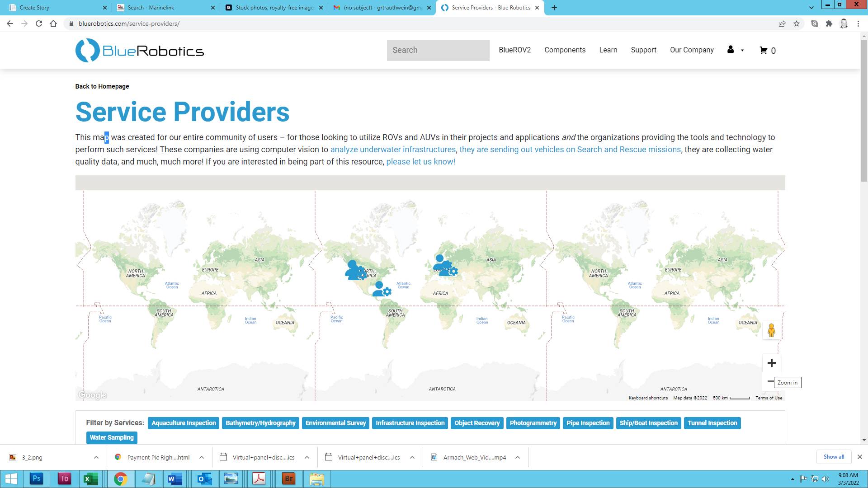The image size is (868, 488).
Task: Open tab search dropdown arrow
Action: (x=811, y=8)
